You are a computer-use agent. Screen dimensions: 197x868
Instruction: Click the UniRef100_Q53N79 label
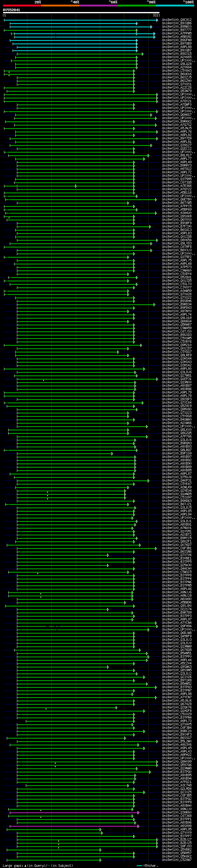[177, 91]
